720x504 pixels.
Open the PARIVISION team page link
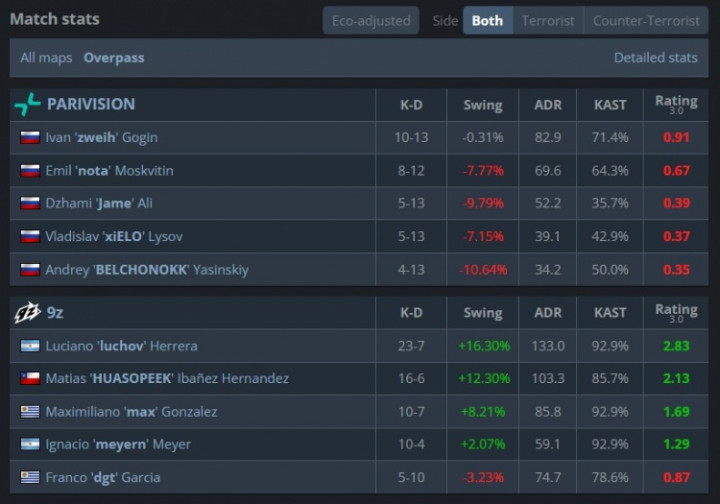(x=91, y=104)
